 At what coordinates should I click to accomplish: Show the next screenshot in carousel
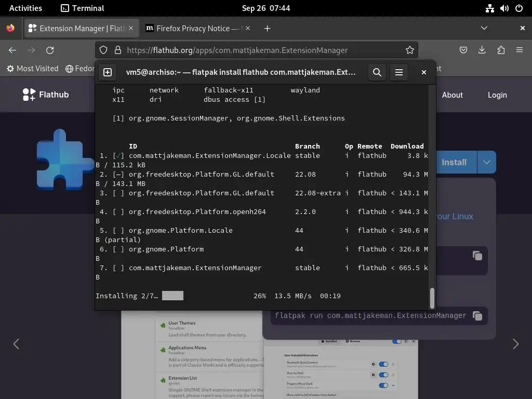516,344
